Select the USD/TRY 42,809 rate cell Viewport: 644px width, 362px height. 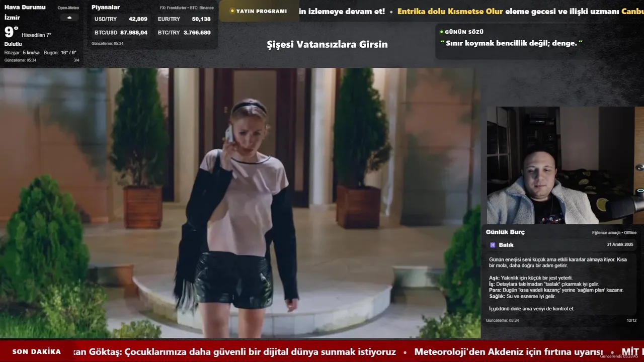pos(121,19)
